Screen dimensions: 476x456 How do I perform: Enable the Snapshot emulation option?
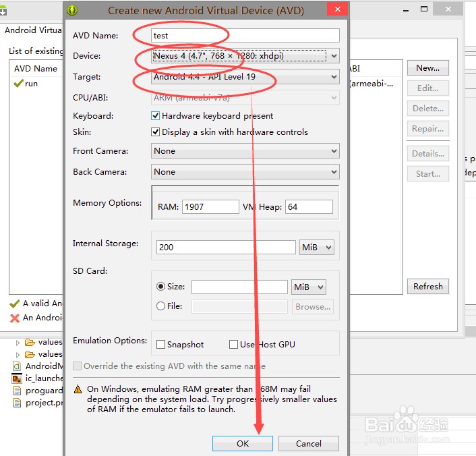click(160, 345)
